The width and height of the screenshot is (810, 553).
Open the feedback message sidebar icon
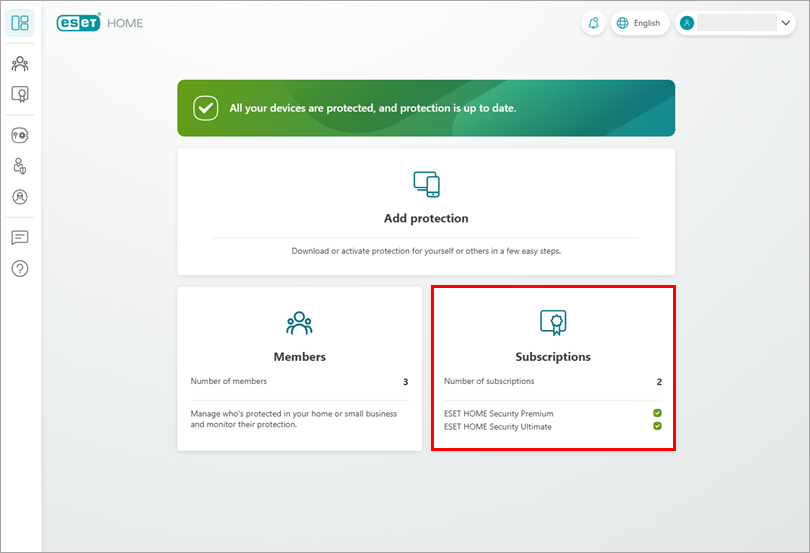pos(20,238)
